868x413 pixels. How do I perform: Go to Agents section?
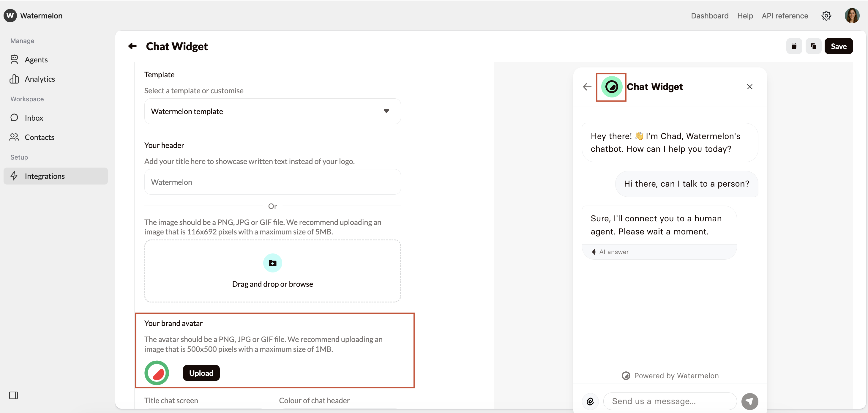pos(36,60)
